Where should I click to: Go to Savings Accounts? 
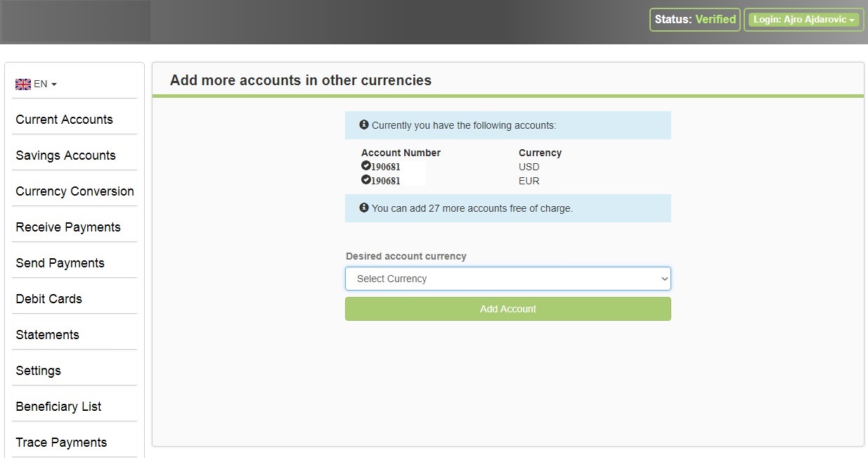[65, 155]
